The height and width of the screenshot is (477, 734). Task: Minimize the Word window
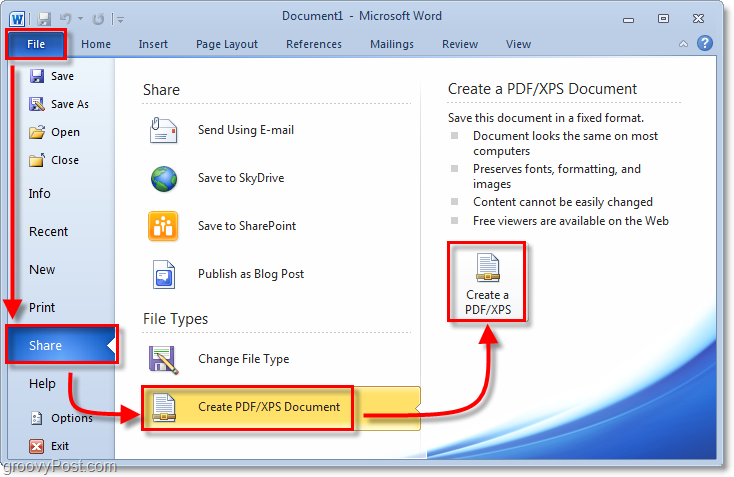(x=628, y=20)
